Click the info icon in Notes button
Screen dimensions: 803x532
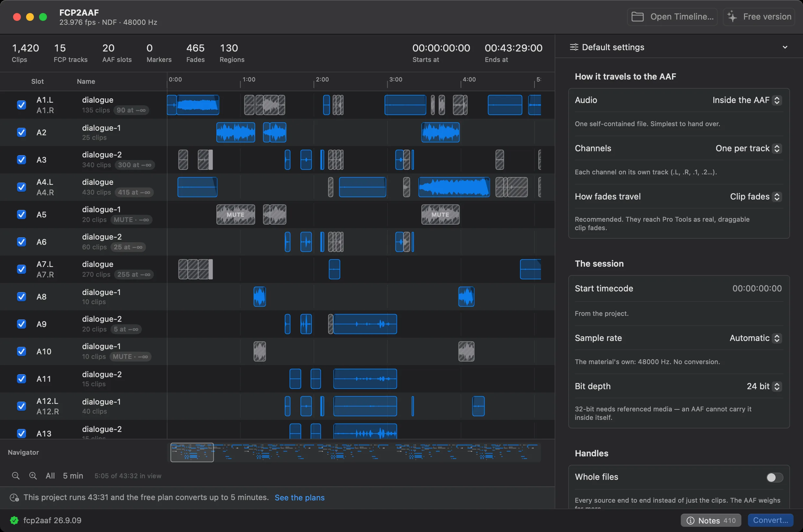point(691,521)
